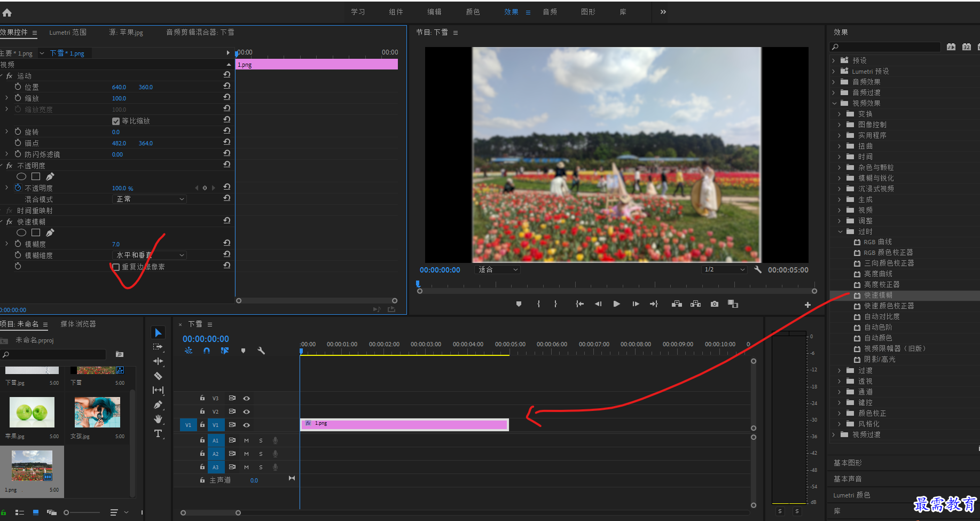Solo audio track A2
This screenshot has height=521, width=980.
pos(261,454)
